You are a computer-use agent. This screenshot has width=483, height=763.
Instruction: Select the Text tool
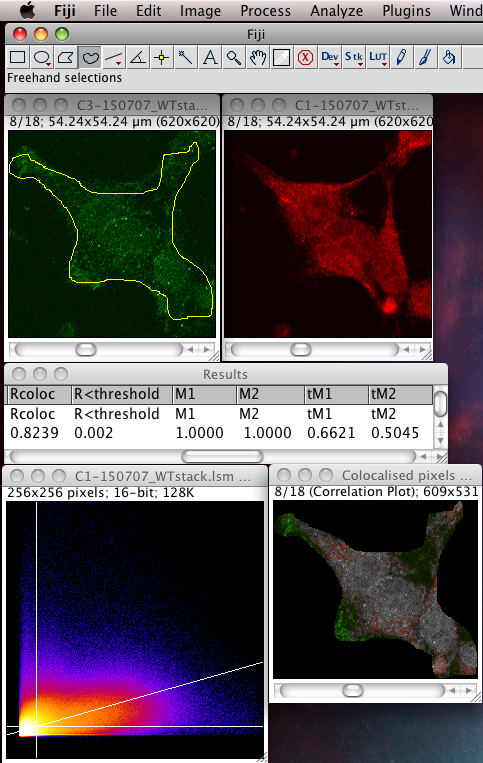coord(210,58)
